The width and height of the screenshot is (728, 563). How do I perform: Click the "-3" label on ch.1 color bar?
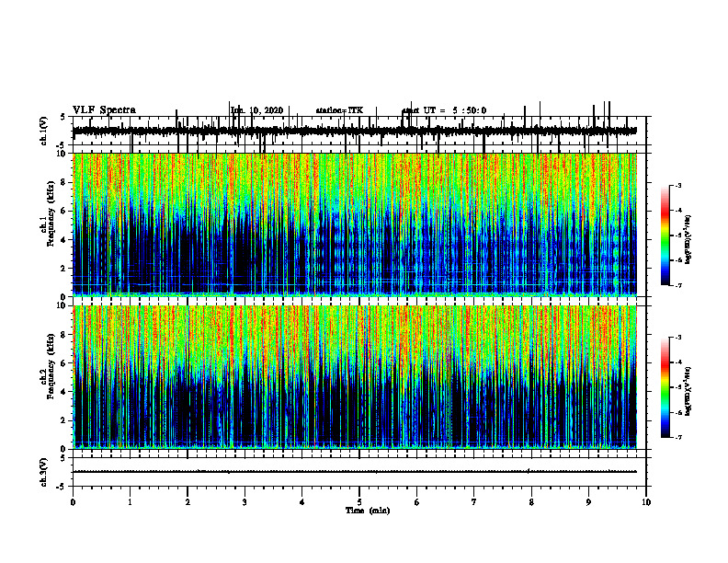677,185
